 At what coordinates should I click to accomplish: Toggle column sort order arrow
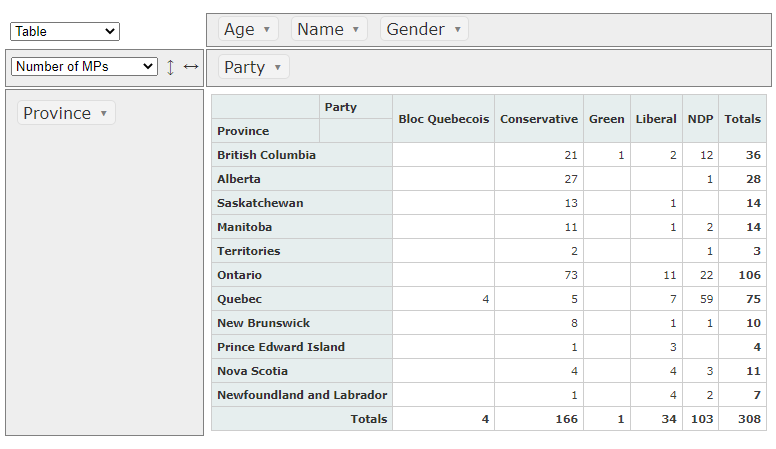[191, 66]
